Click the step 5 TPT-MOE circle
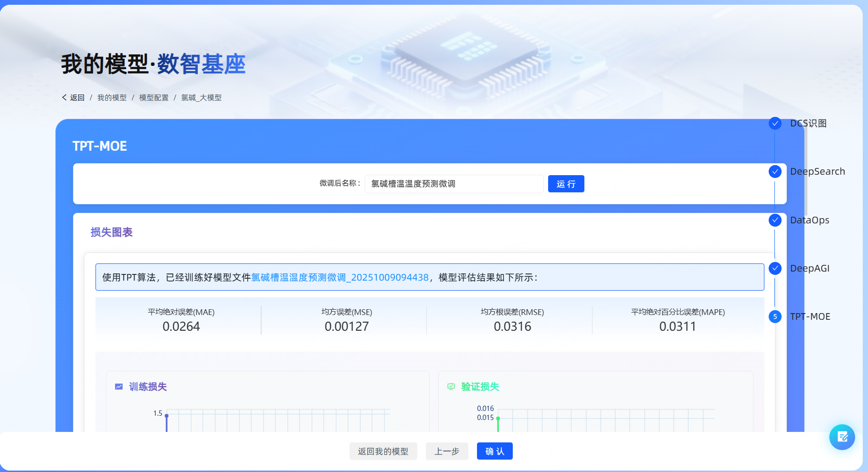The height and width of the screenshot is (472, 868). tap(775, 316)
